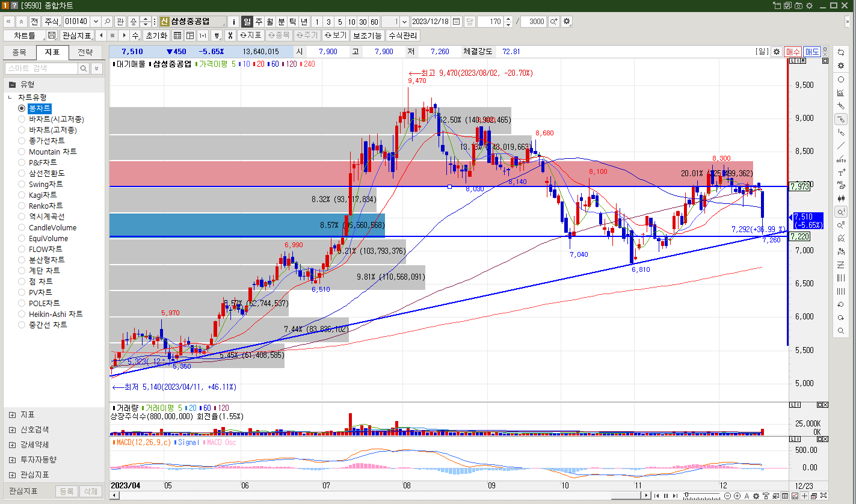
Task: Switch to the 종목 tab
Action: (x=19, y=52)
